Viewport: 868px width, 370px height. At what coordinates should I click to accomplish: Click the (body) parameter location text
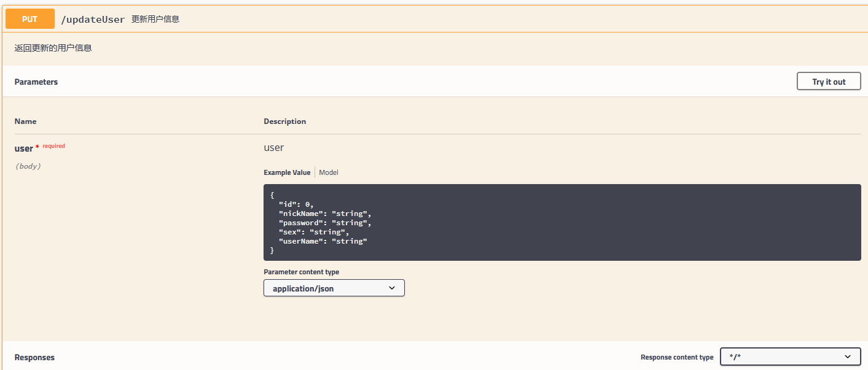[28, 166]
